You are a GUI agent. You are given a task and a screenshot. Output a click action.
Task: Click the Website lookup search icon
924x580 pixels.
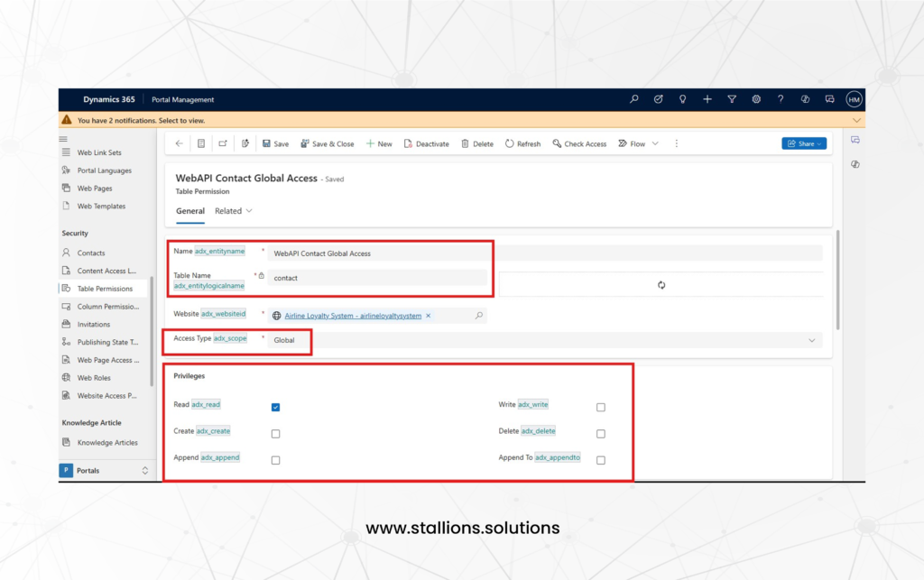(479, 316)
